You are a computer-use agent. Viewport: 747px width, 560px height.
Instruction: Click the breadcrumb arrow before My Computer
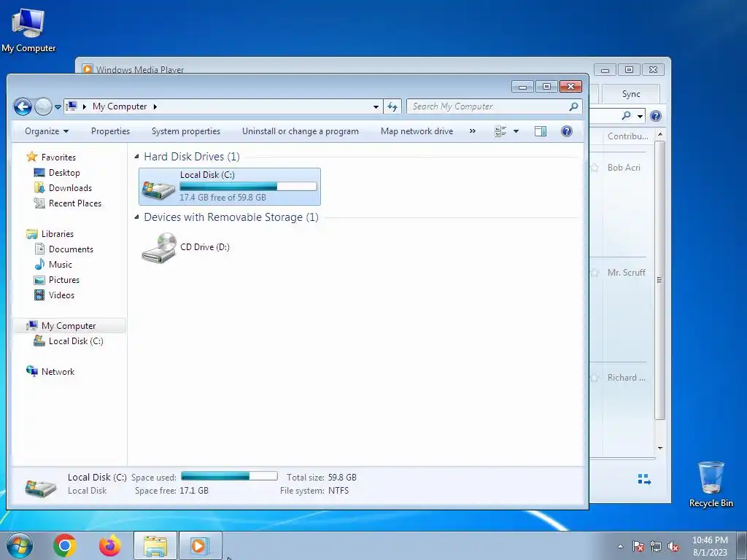(x=85, y=106)
